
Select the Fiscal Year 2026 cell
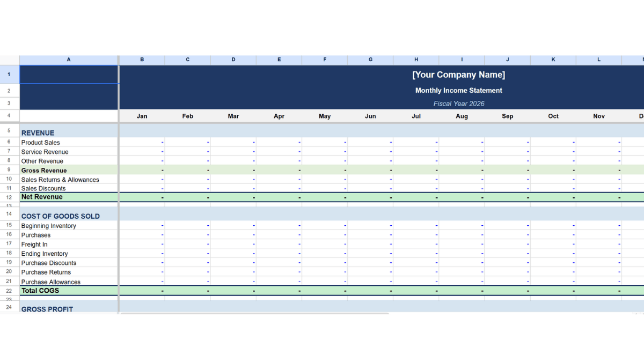[459, 103]
